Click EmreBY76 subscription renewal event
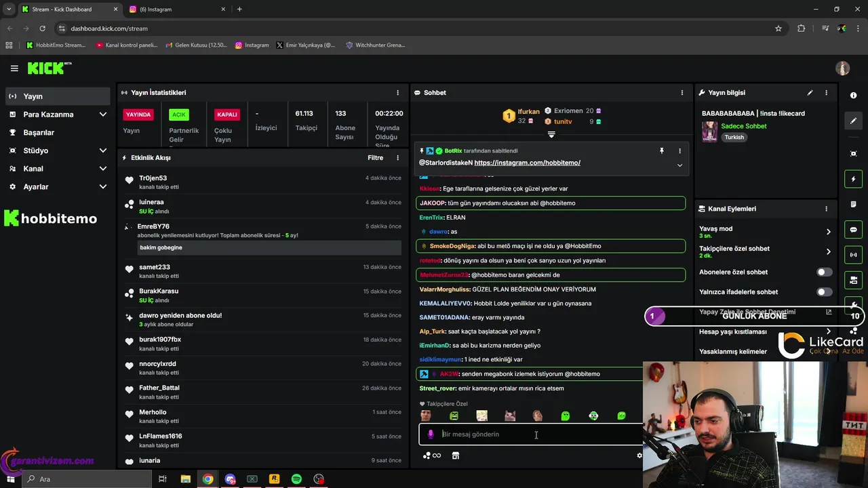Viewport: 868px width, 488px height. tap(263, 238)
